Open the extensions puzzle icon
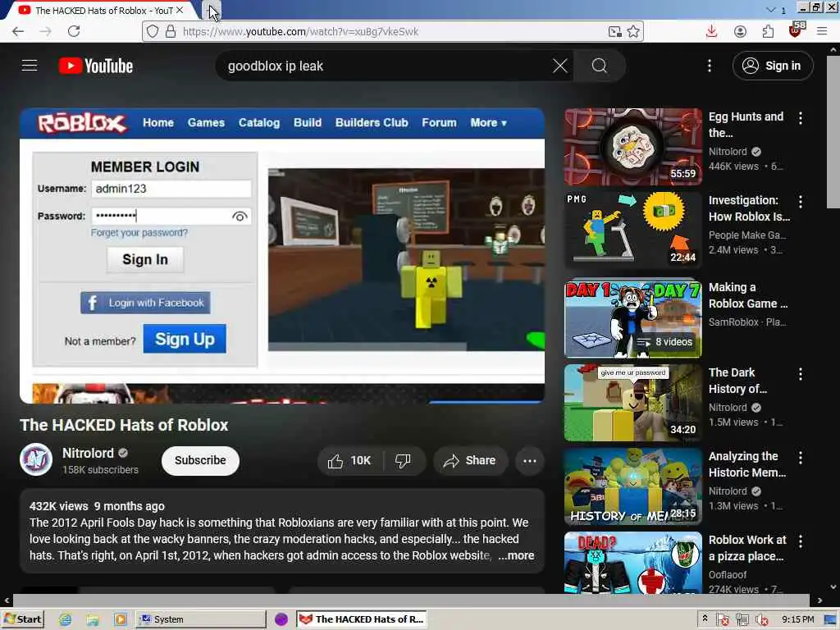 (768, 32)
